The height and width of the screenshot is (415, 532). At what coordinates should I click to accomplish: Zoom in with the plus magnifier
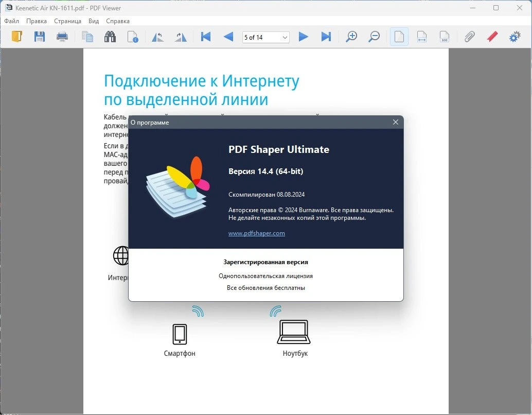click(x=351, y=37)
